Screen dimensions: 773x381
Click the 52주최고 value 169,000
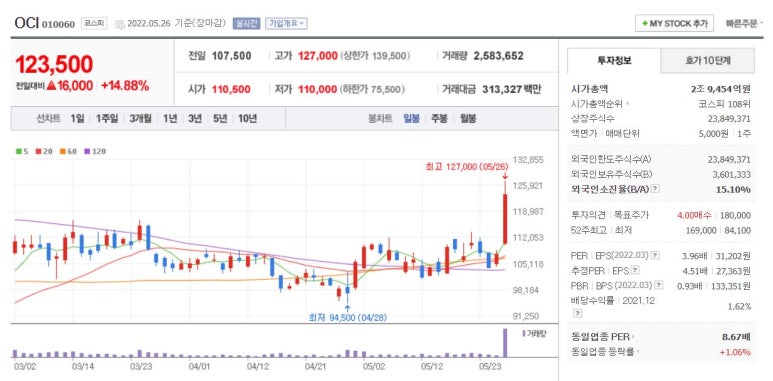(701, 230)
